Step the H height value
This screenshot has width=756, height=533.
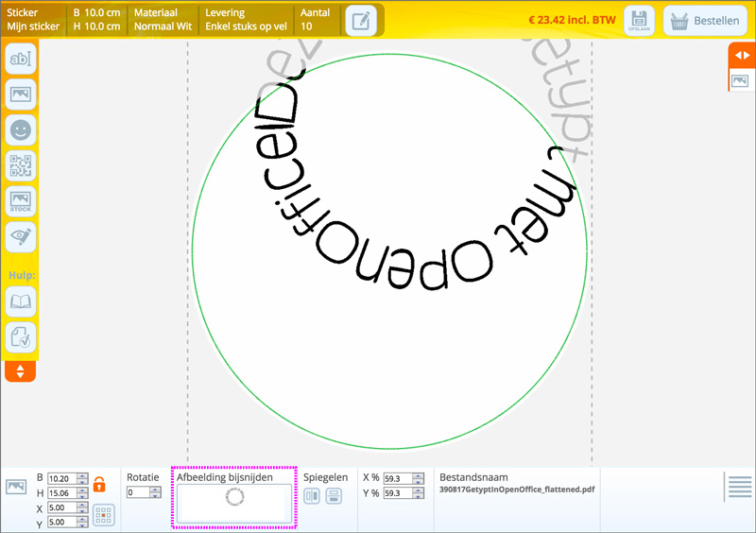click(82, 493)
